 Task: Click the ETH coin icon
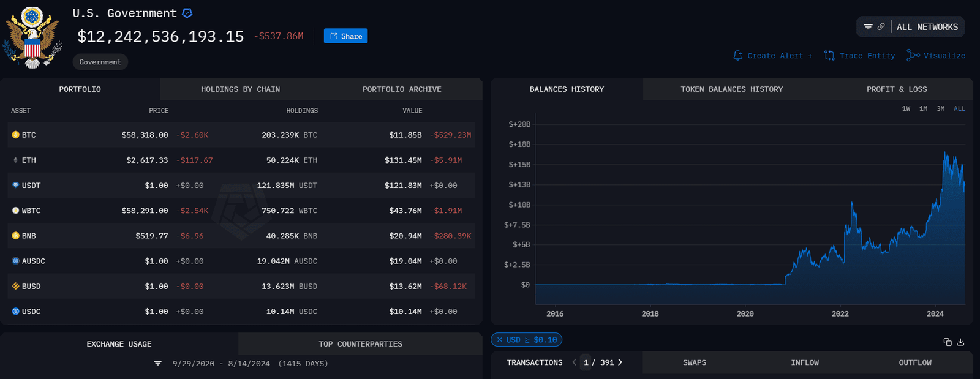(16, 160)
